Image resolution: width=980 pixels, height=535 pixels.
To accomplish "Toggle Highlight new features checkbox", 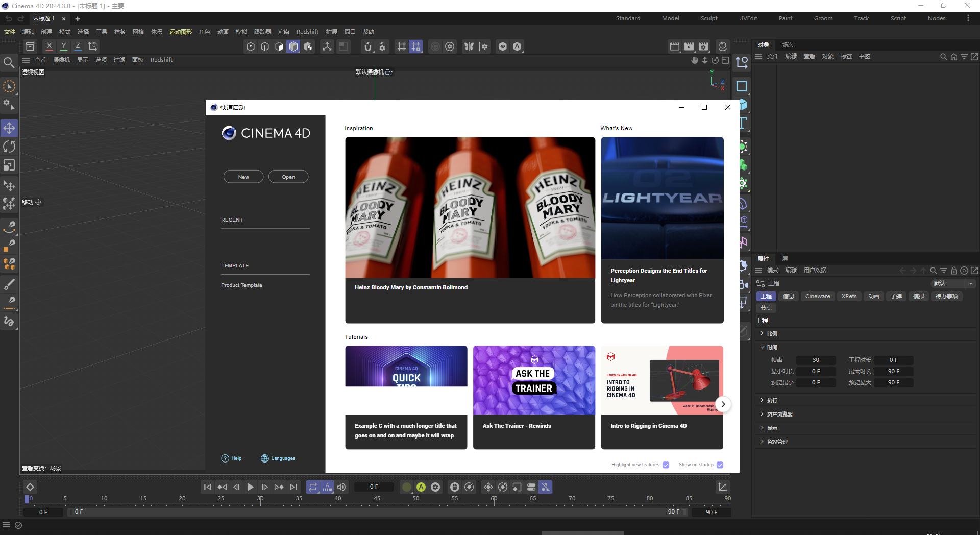I will (666, 465).
